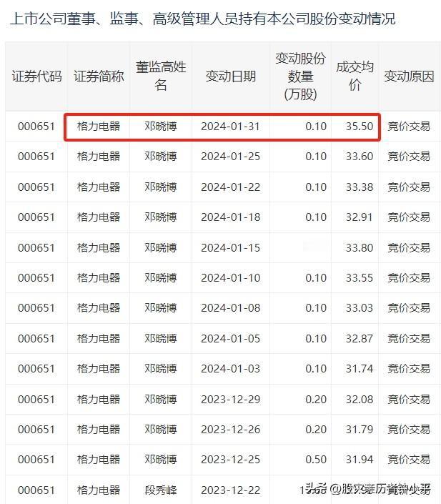Click code 000651 in the 2024-01-08 row
Screen dimensions: 441x504
point(36,308)
